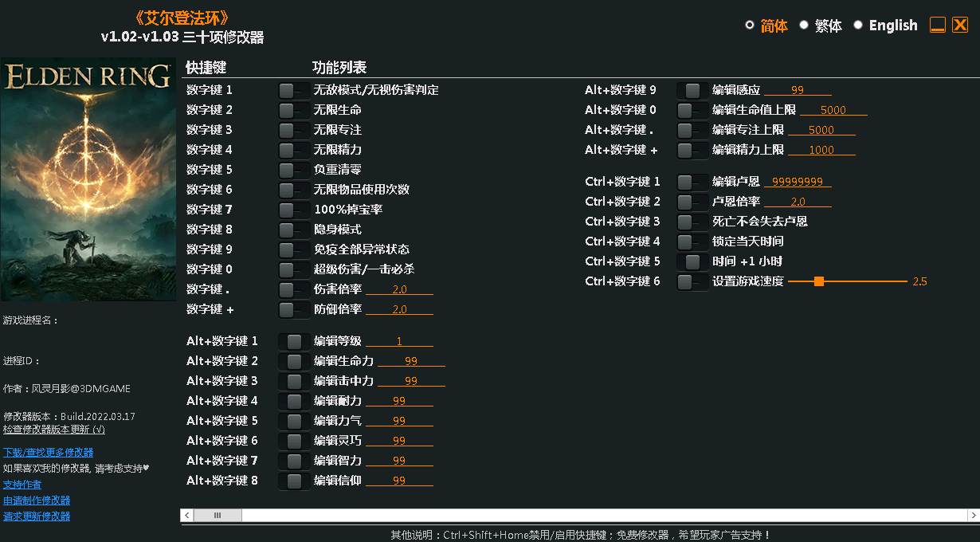Image resolution: width=980 pixels, height=542 pixels.
Task: Enable the 设置游戏速度 switch
Action: (690, 281)
